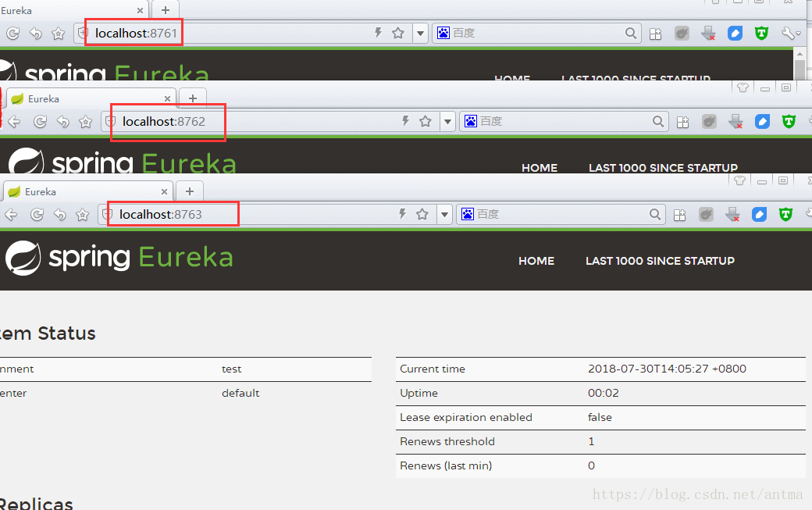The image size is (812, 510).
Task: Expand the address dropdown arrow in localhost:8763 window
Action: click(x=445, y=214)
